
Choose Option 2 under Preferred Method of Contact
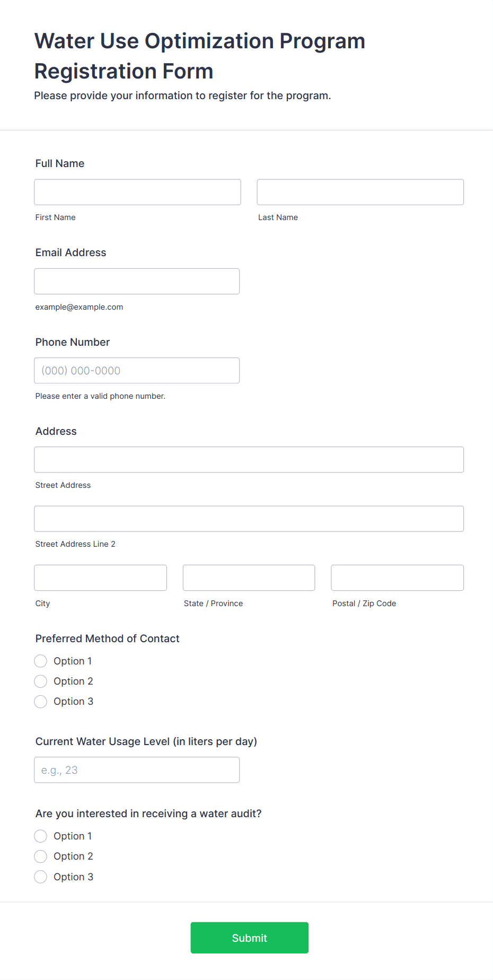tap(41, 681)
